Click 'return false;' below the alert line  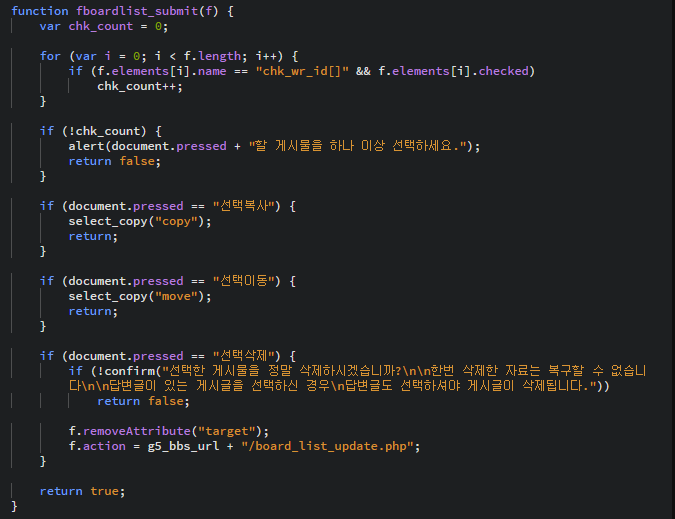[x=115, y=161]
